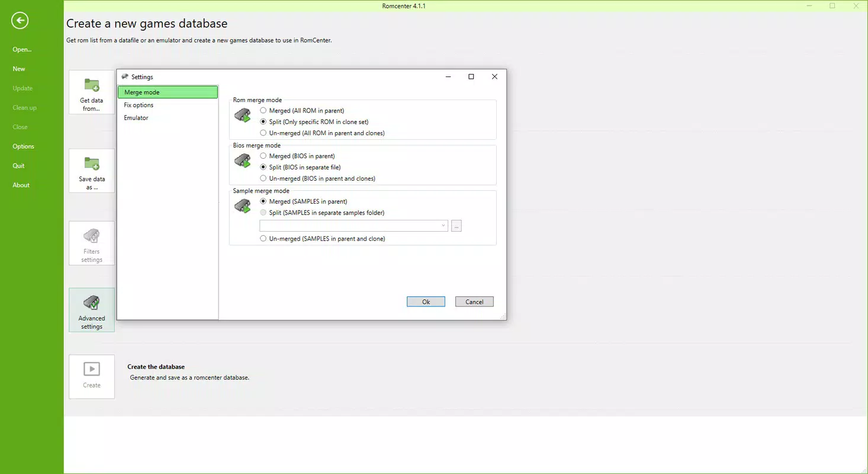Click the Clean up sidebar menu item
This screenshot has height=474, width=868.
coord(25,108)
